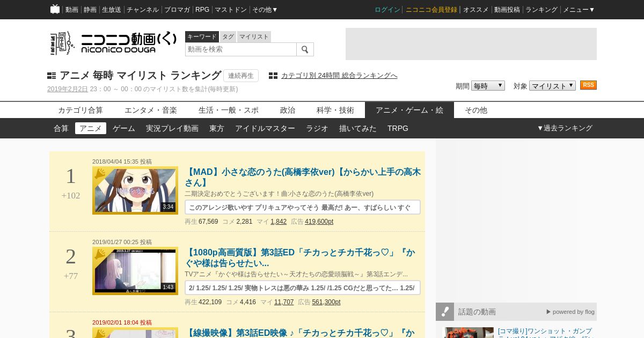
Task: Open the 政治 category tab
Action: pyautogui.click(x=288, y=110)
